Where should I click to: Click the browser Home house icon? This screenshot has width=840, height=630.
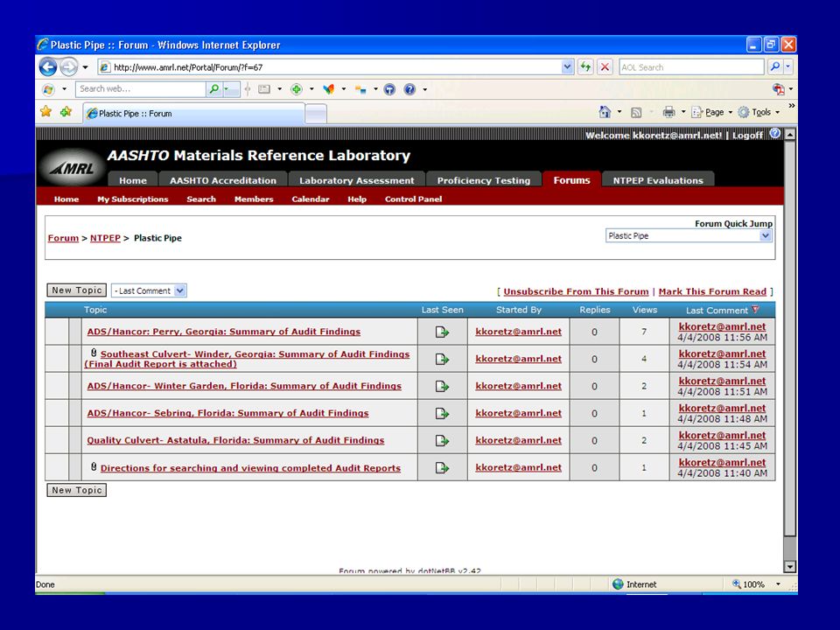coord(605,112)
